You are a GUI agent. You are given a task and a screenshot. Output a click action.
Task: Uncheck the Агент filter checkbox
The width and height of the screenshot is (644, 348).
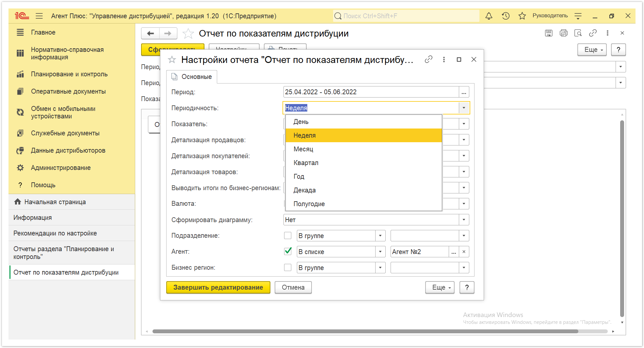pos(288,251)
